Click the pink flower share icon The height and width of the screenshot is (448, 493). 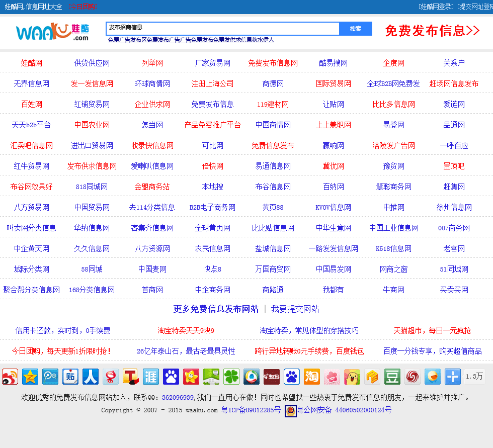point(332,377)
